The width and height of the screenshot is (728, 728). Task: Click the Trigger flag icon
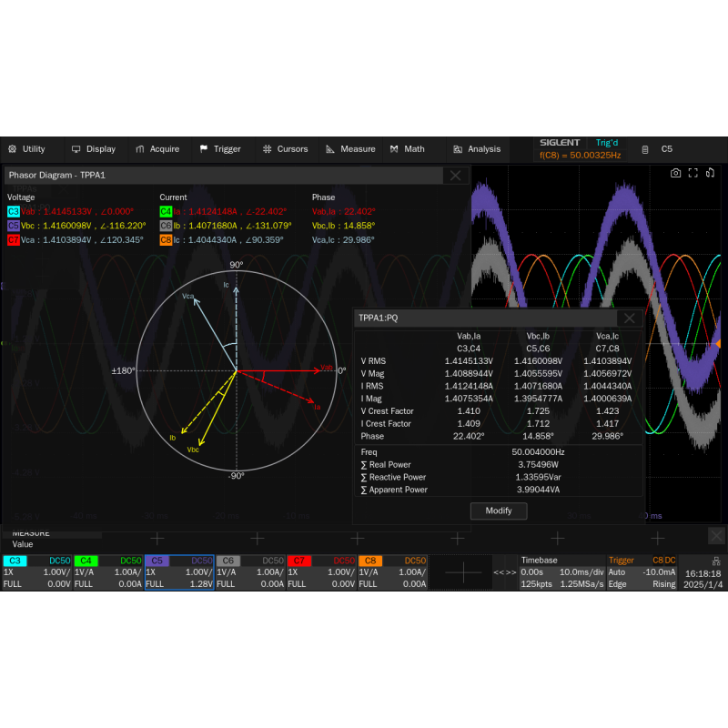coord(204,149)
